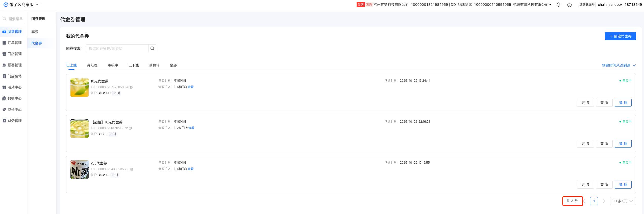644x214 pixels.
Task: Click the 团券搜索 input field
Action: point(117,48)
